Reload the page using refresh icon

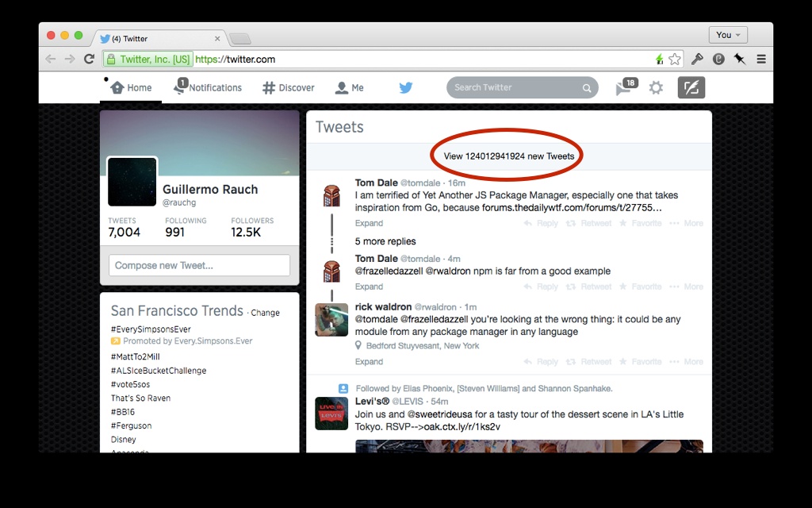[90, 60]
